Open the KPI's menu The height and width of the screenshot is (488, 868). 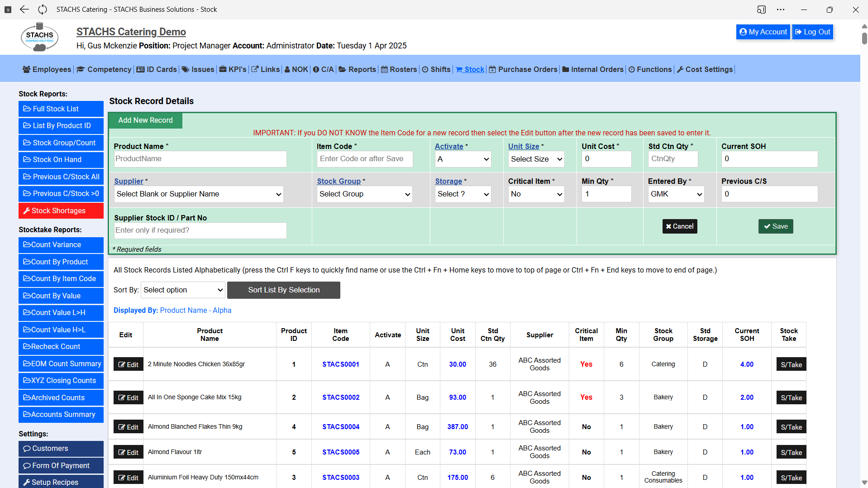coord(233,69)
